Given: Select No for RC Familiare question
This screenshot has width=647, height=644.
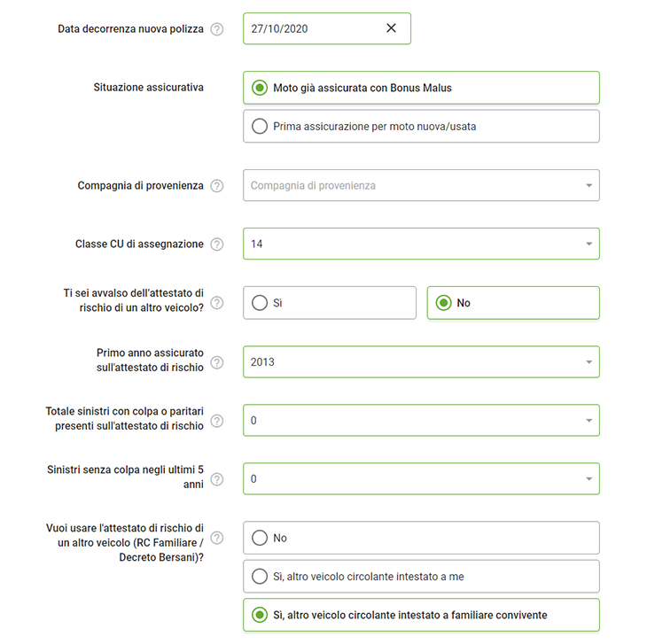Looking at the screenshot, I should (x=260, y=538).
